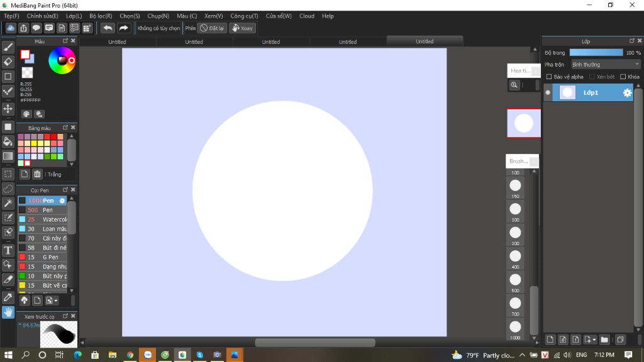
Task: Select the 25 Watercolor brush
Action: [x=43, y=219]
